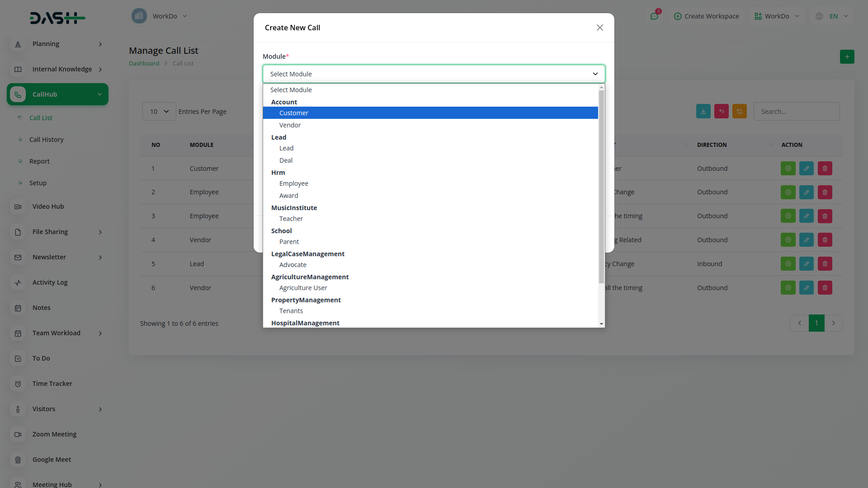Go to Dashboard breadcrumb link
This screenshot has width=868, height=488.
144,64
